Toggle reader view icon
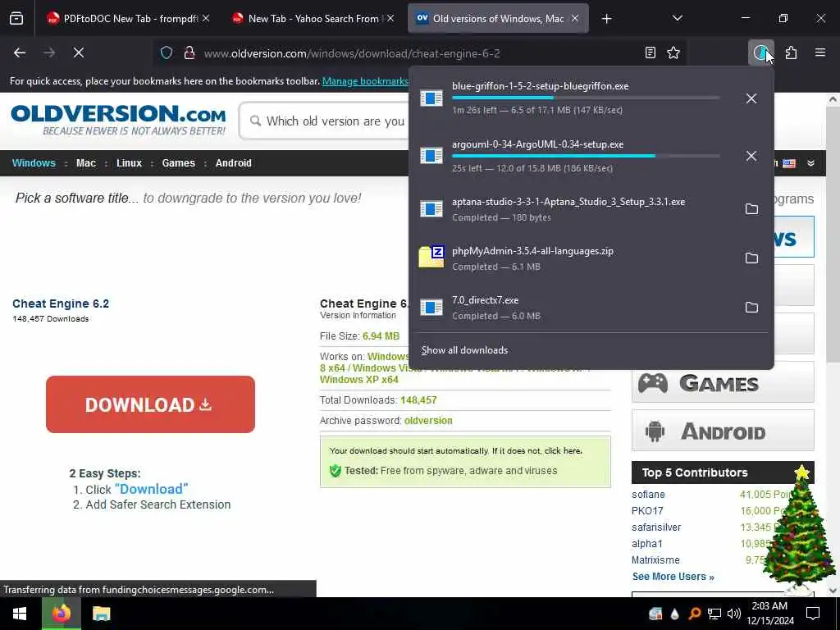Viewport: 840px width, 630px height. [x=650, y=53]
